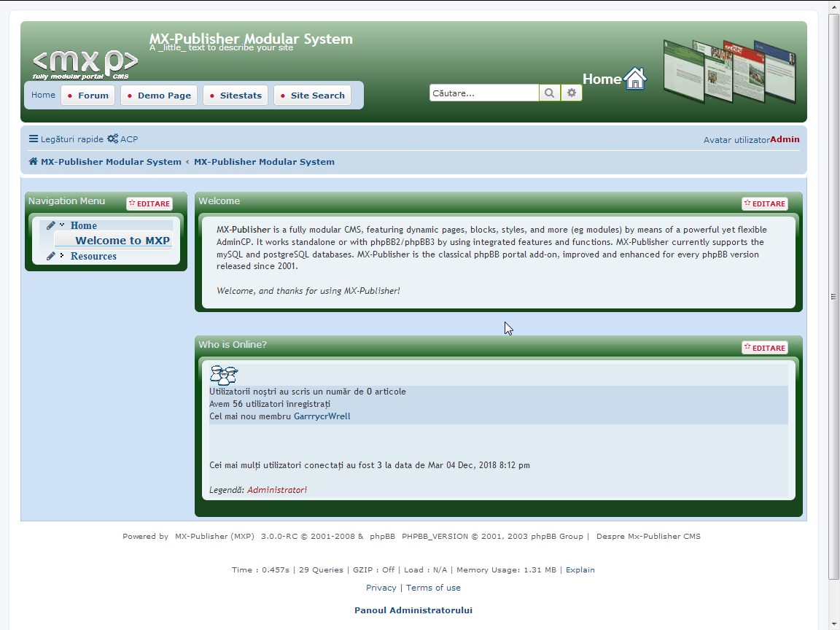The height and width of the screenshot is (630, 840).
Task: Click the Privacy link in footer
Action: (x=381, y=587)
